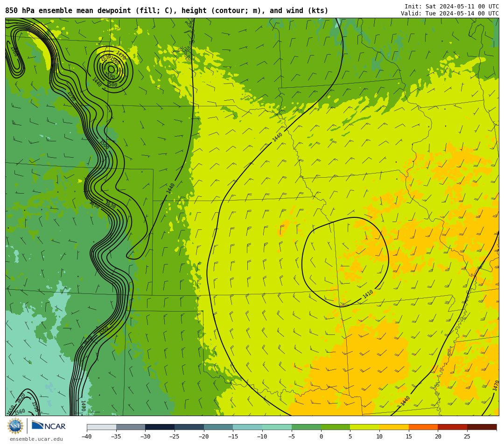Click the positive '5' colorbar tick label
Screen dimensions: 504x445
click(x=350, y=437)
